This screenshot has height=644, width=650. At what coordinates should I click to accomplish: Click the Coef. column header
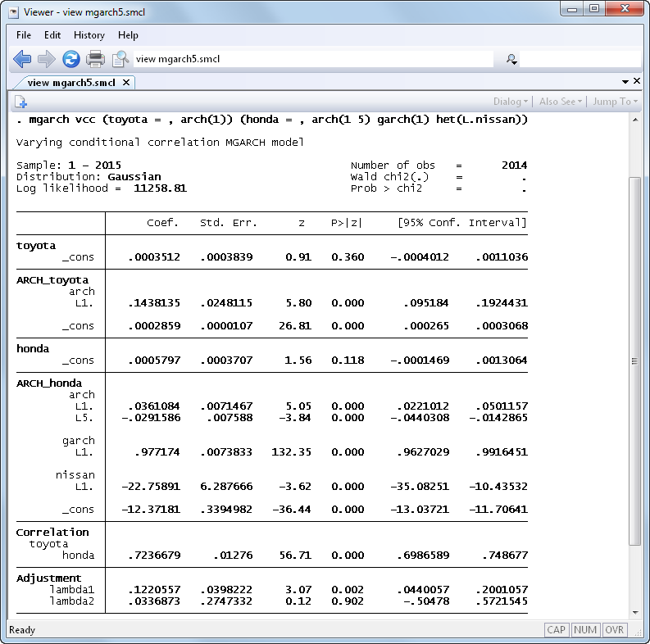162,223
